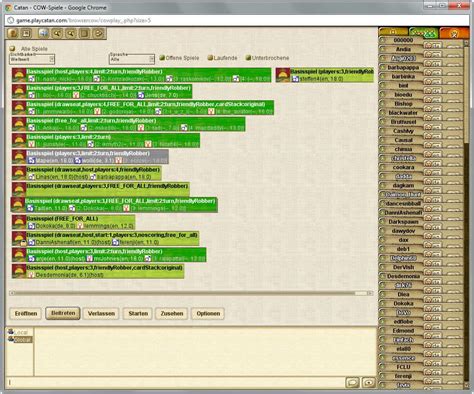Click right arrow of game list scrollbar
This screenshot has height=394, width=474.
tap(370, 293)
